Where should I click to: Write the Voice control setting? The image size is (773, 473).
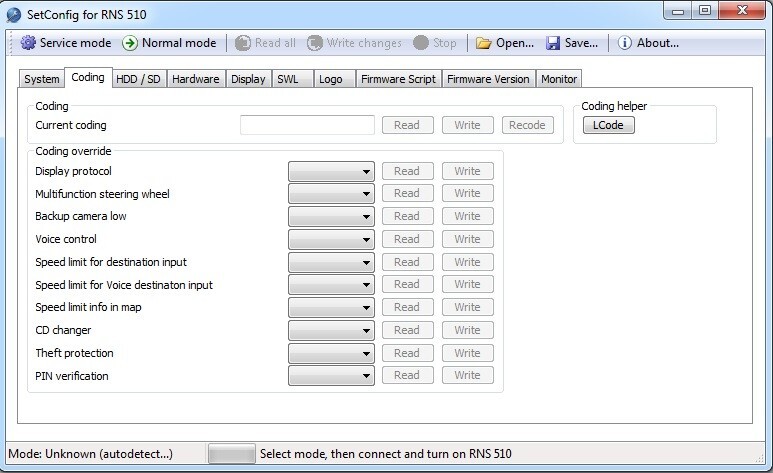click(x=467, y=239)
